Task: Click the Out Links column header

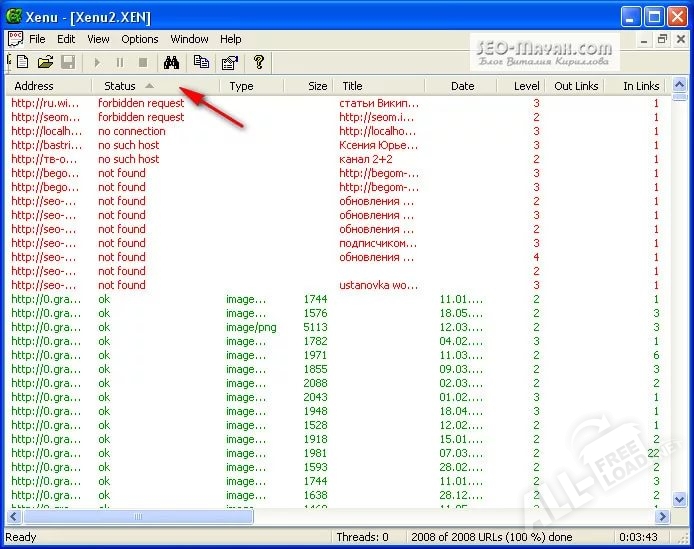Action: [x=576, y=86]
